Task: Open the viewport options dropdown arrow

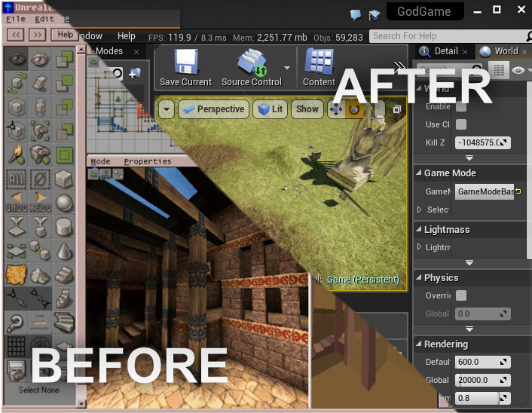Action: (167, 109)
